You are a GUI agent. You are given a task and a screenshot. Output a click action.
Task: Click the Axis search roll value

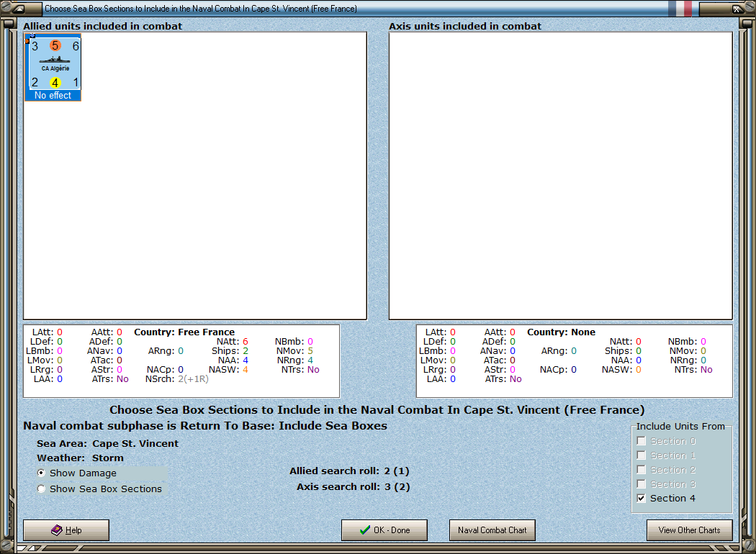(x=397, y=486)
